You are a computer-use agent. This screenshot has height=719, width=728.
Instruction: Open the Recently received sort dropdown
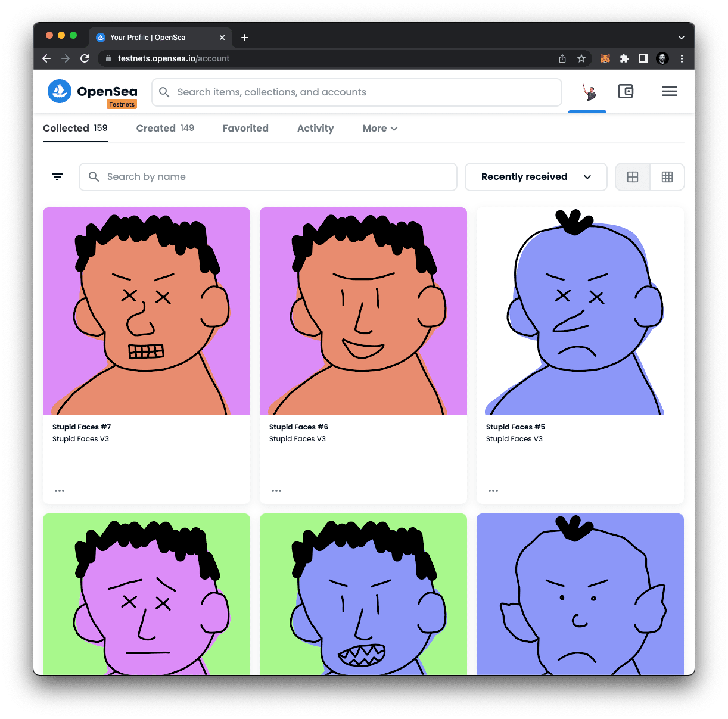coord(536,177)
